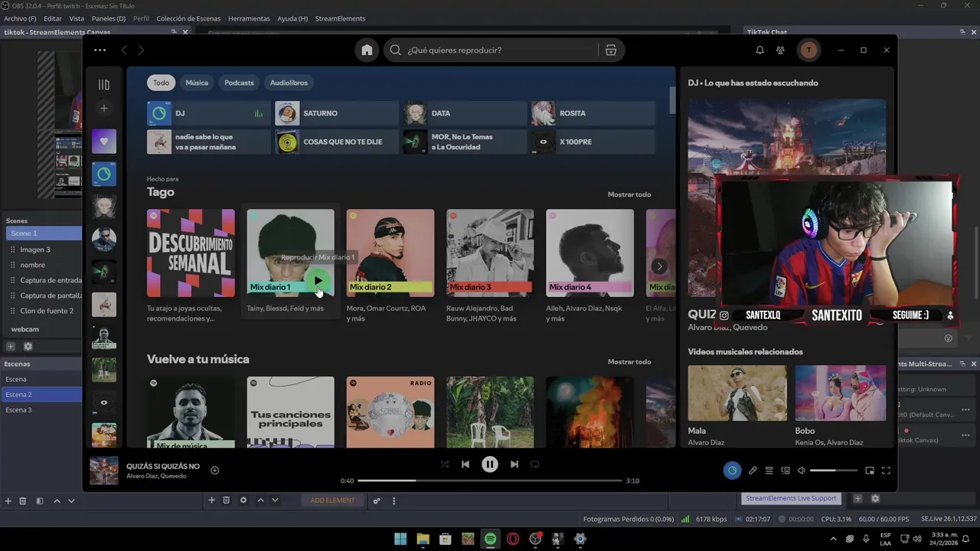Select Escena 3 in OBS Escenas list
980x551 pixels.
[x=41, y=410]
